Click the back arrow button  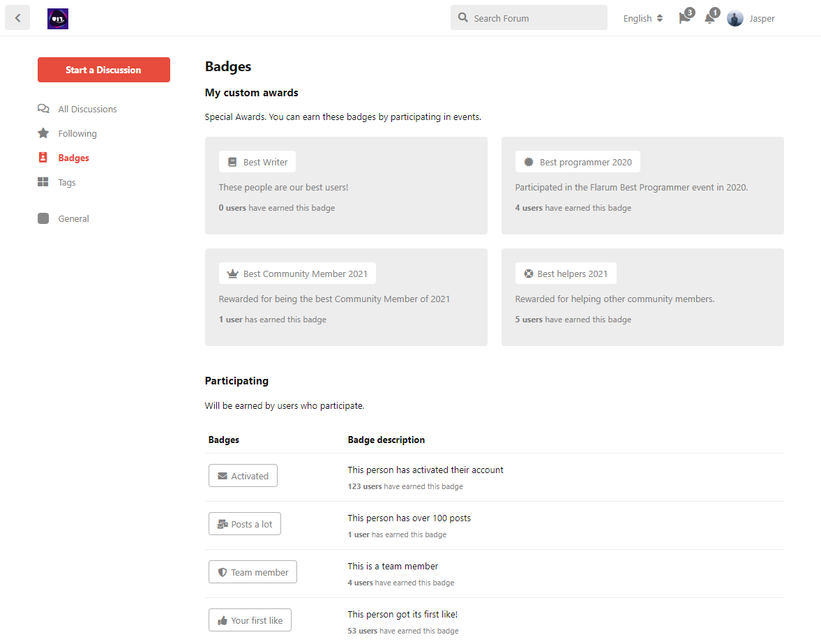17,17
